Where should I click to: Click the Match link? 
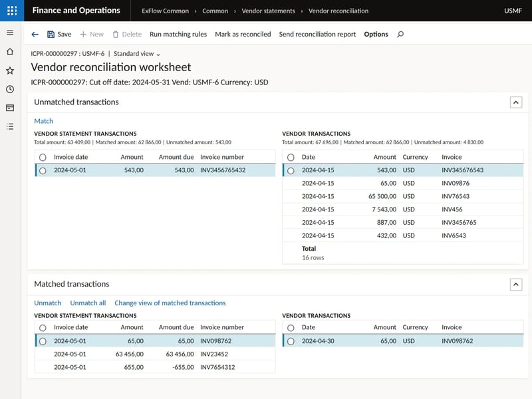43,121
